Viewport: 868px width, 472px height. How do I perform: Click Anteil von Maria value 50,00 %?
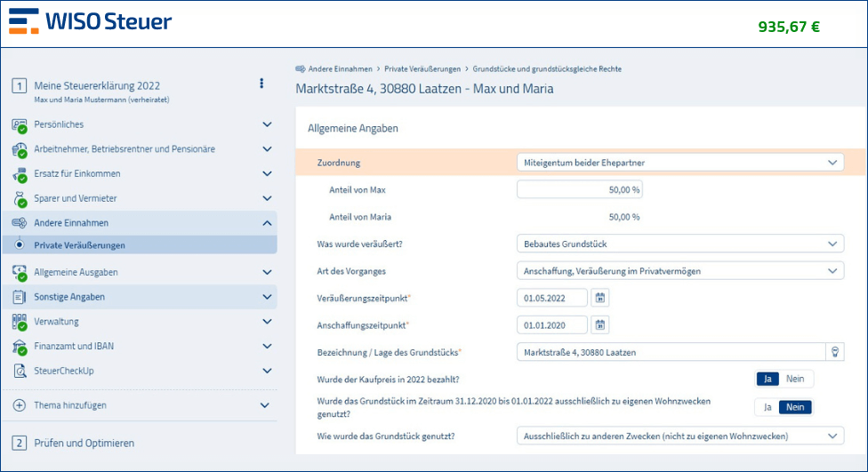pos(624,217)
